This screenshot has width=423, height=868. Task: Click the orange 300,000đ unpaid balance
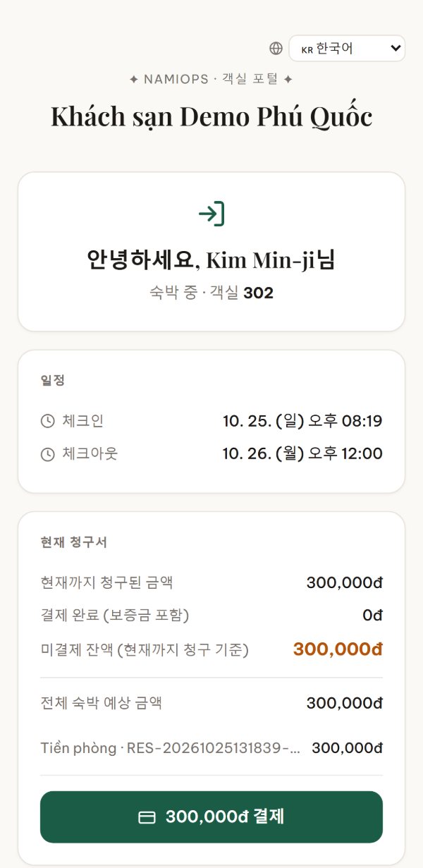pos(338,649)
